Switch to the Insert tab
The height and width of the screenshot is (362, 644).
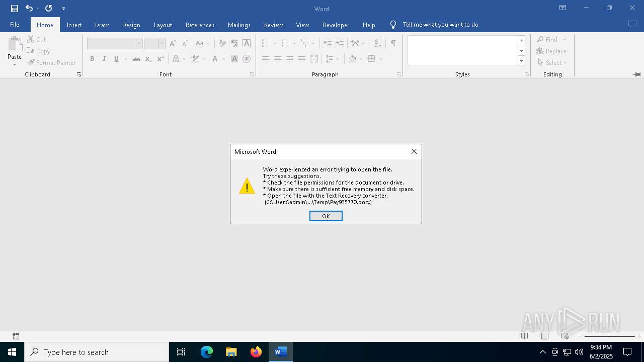click(x=74, y=25)
